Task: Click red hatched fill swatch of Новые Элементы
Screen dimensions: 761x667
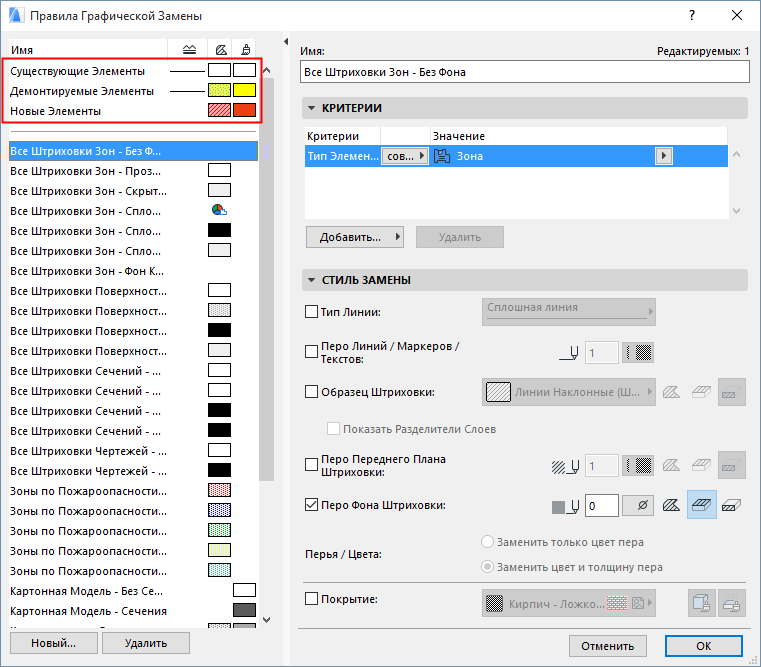Action: 219,110
